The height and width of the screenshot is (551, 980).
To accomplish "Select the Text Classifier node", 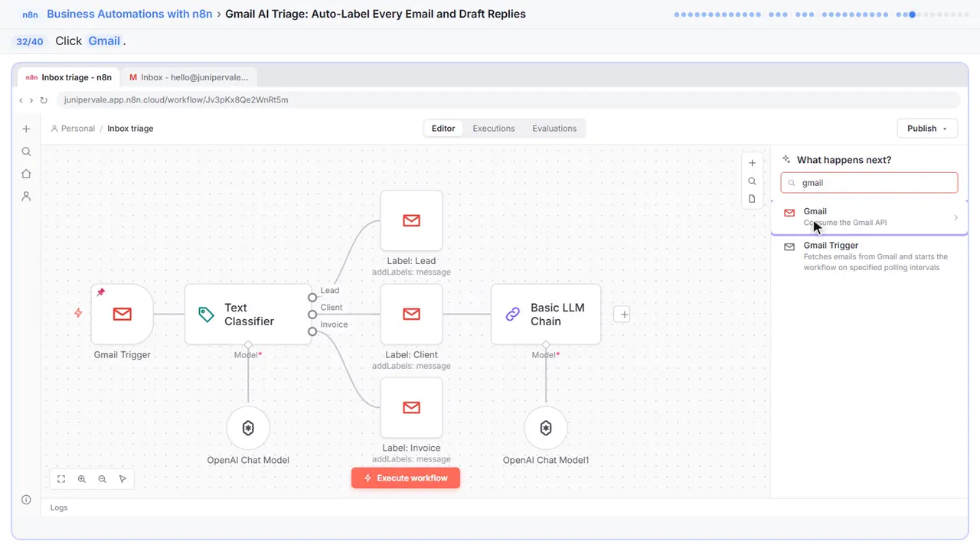I will 248,315.
